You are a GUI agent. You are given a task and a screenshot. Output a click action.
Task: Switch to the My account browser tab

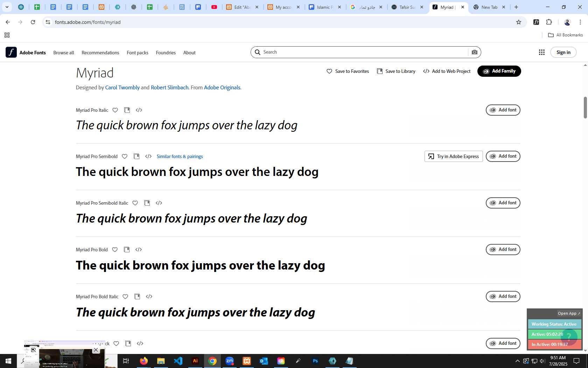[x=284, y=7]
